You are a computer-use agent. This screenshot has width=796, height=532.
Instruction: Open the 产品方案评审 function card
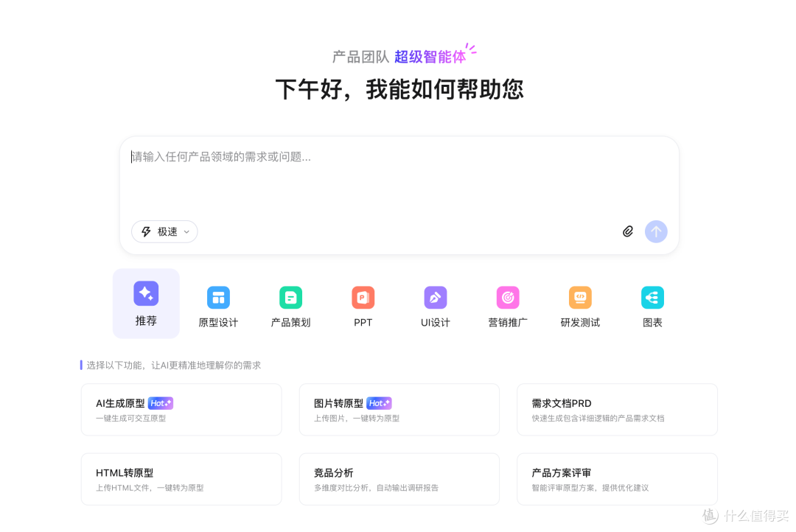[x=618, y=479]
